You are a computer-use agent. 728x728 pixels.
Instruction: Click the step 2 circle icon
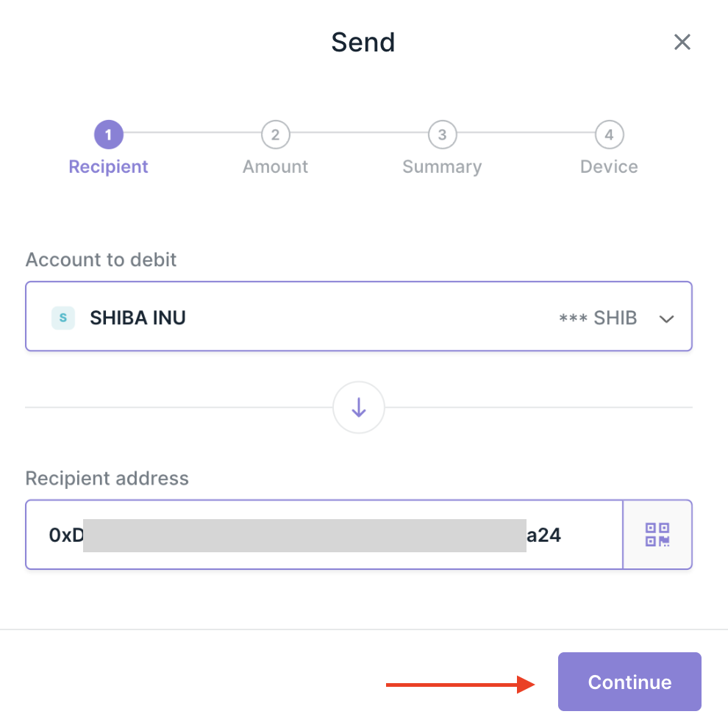point(275,135)
